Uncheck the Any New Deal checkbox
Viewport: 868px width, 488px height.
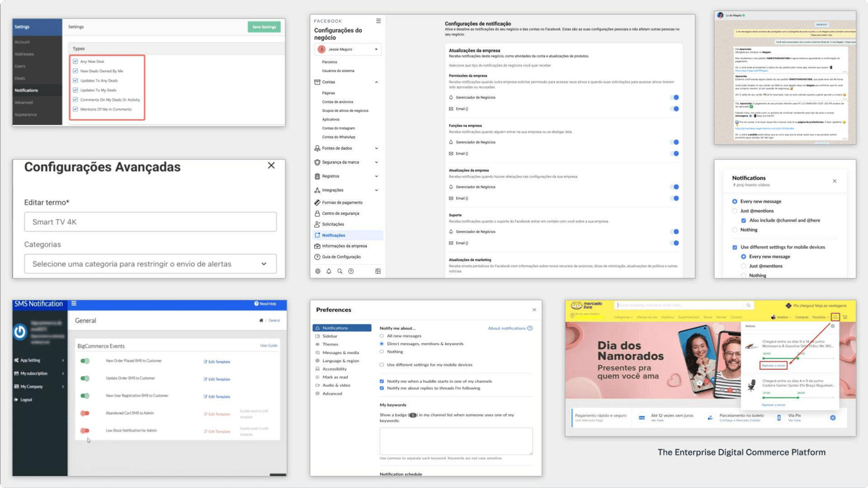click(x=75, y=61)
